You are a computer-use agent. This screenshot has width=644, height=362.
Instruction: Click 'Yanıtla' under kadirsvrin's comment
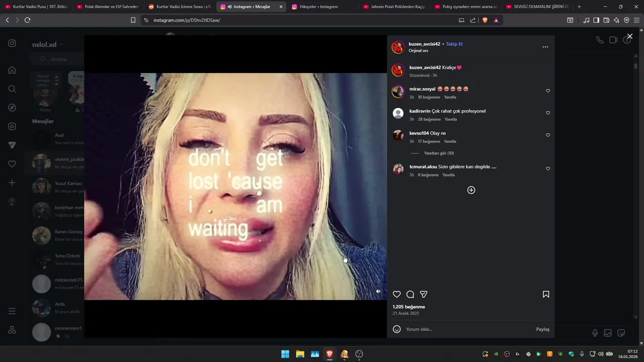point(451,120)
